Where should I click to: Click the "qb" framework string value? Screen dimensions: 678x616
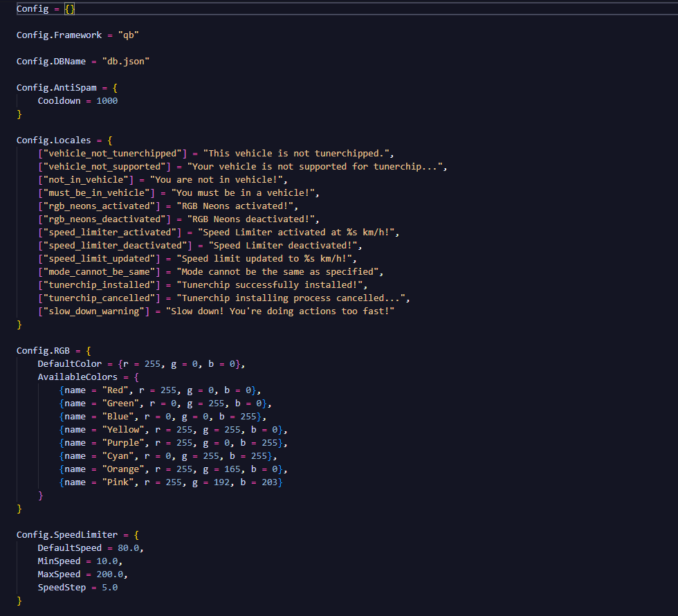point(129,35)
